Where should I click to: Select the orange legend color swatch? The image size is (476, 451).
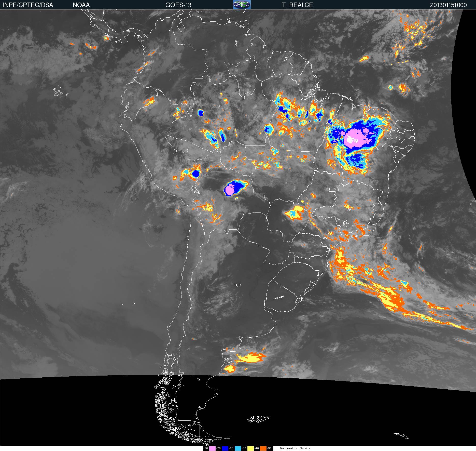pos(263,448)
